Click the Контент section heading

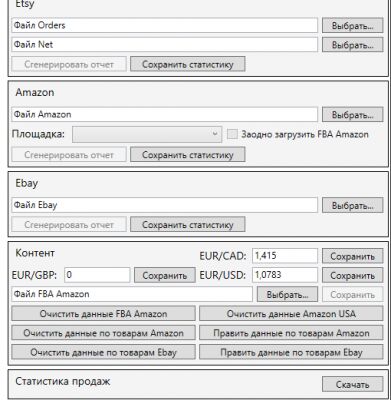(x=35, y=253)
